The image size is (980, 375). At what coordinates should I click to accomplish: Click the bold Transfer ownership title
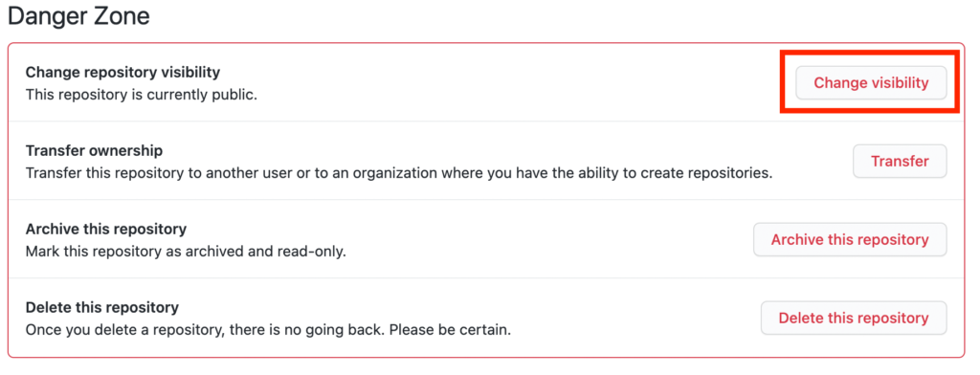pyautogui.click(x=95, y=151)
